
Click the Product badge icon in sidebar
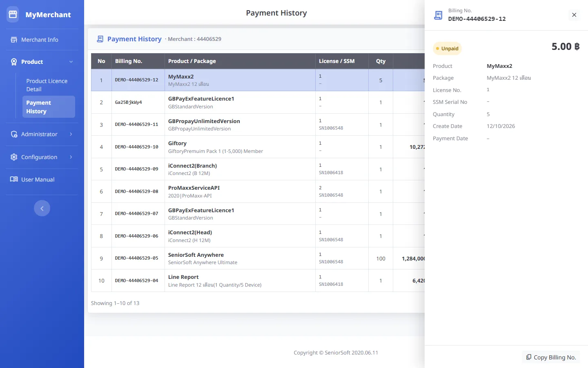pyautogui.click(x=14, y=62)
